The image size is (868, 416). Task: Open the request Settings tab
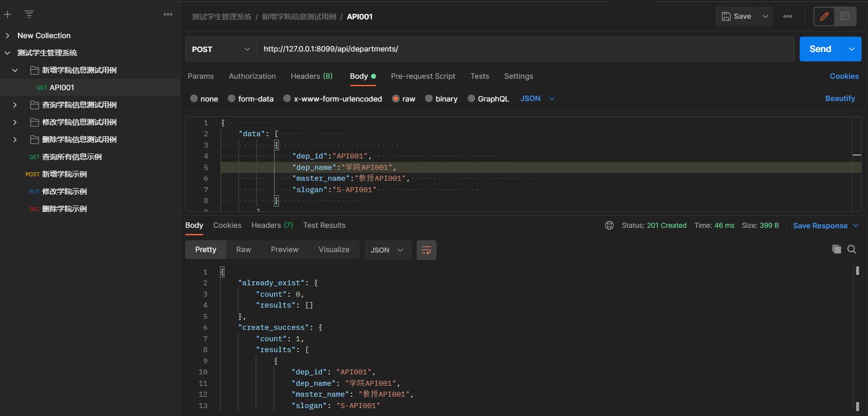point(519,76)
